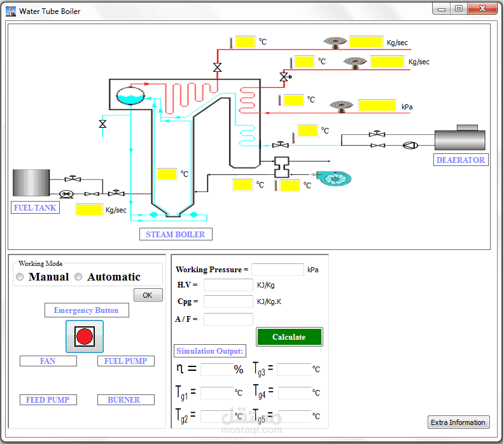Click the upper deaerator bypass valve icon
Image resolution: width=504 pixels, height=444 pixels.
(x=377, y=134)
